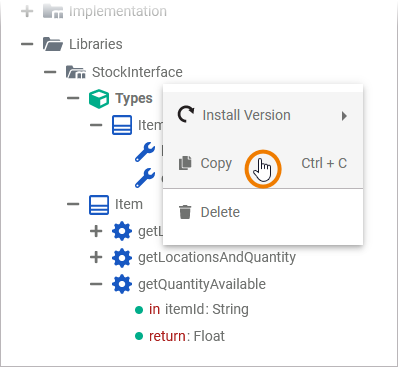Expand the Implementation folder node
Screen dimensions: 398x367
pos(27,11)
